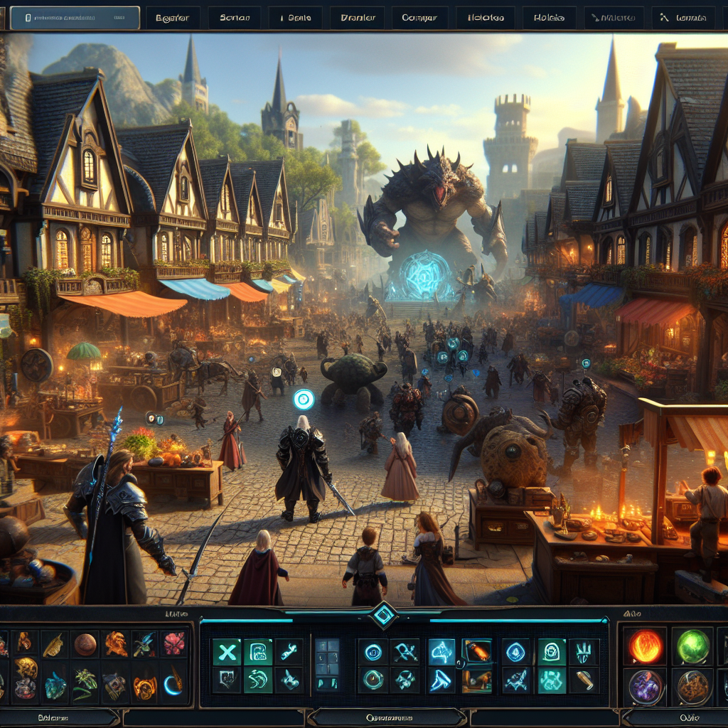Select the purple orb swatch bottom right
The height and width of the screenshot is (728, 728).
point(644,685)
